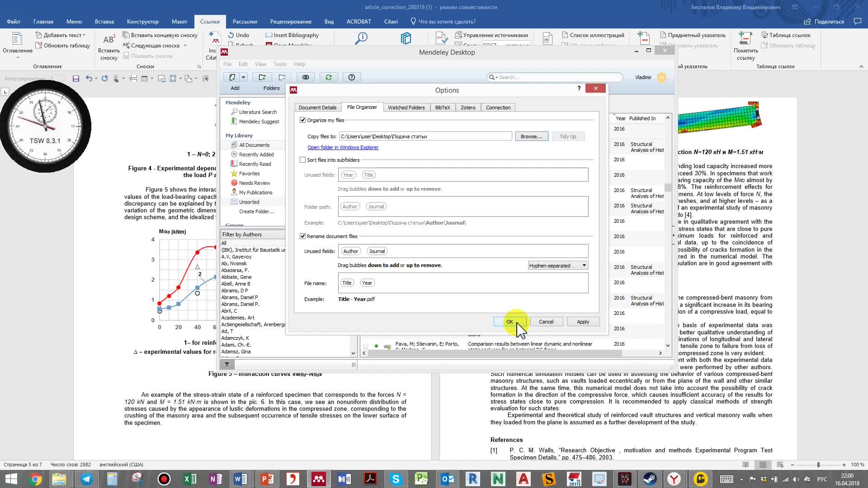Select Mendeley Suggest in sidebar
The width and height of the screenshot is (868, 488).
pos(259,122)
